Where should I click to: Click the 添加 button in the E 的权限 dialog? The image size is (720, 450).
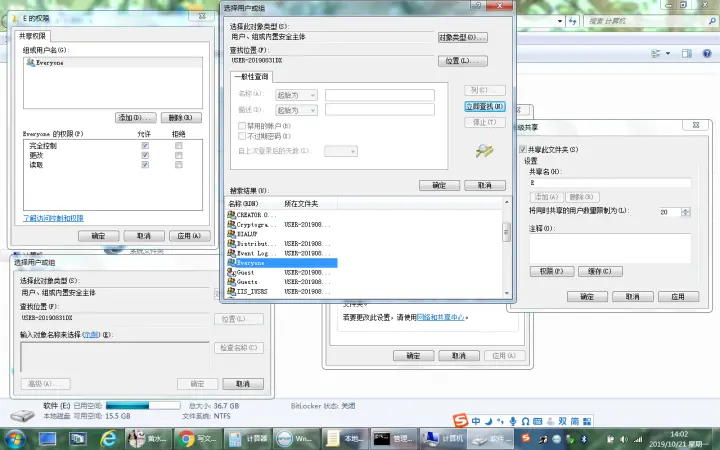(135, 118)
